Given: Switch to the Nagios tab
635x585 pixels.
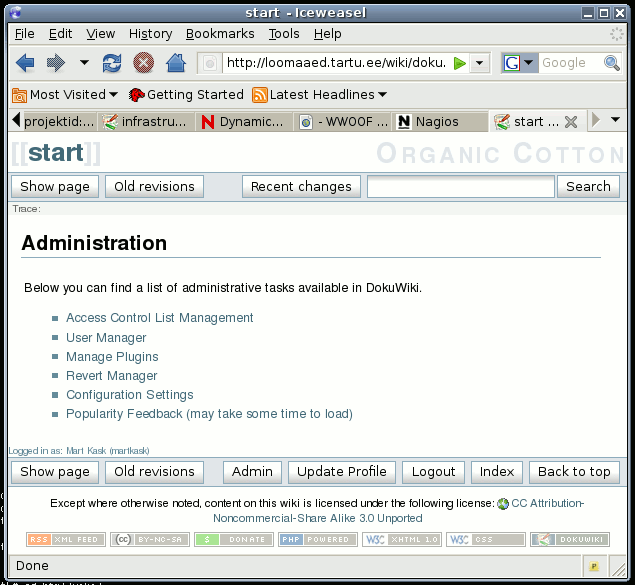Looking at the screenshot, I should [439, 121].
